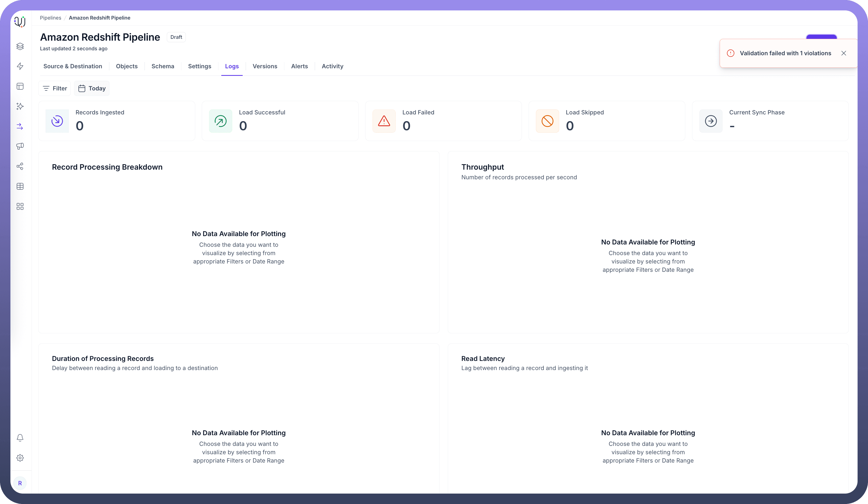Open the four-squares apps sidebar icon
Image resolution: width=868 pixels, height=504 pixels.
click(x=20, y=206)
